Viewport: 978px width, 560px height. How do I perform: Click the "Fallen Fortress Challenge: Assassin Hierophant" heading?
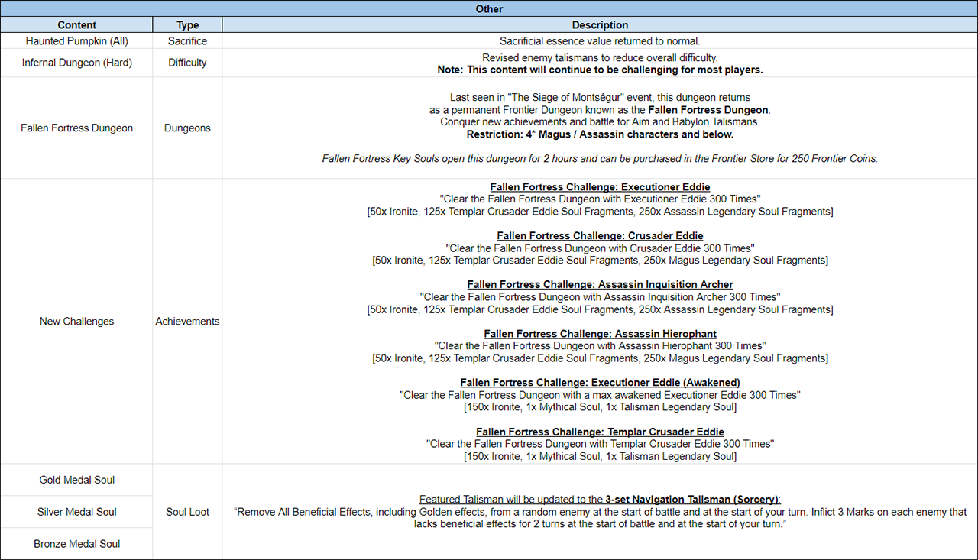tap(600, 334)
